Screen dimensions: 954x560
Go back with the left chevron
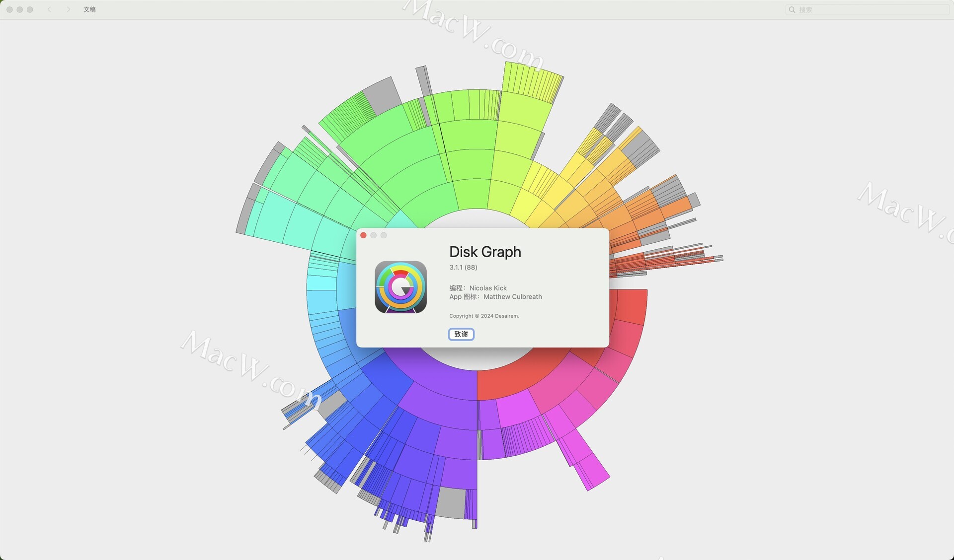[x=49, y=9]
